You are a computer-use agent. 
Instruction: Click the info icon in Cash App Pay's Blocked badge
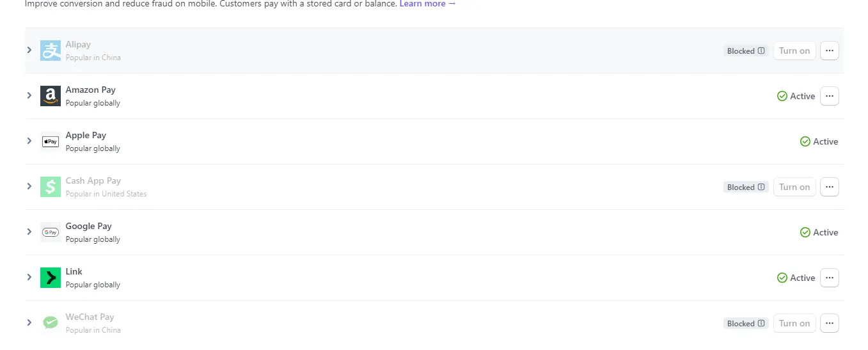coord(761,187)
